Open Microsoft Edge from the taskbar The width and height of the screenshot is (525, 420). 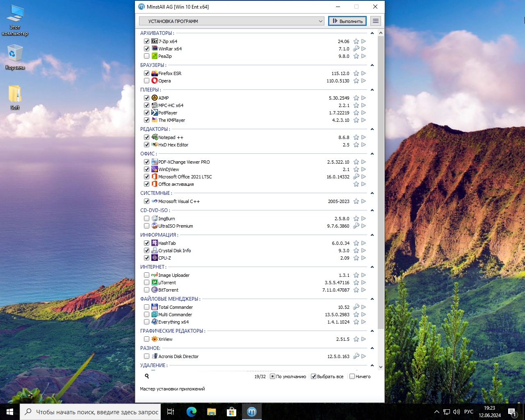(191, 412)
